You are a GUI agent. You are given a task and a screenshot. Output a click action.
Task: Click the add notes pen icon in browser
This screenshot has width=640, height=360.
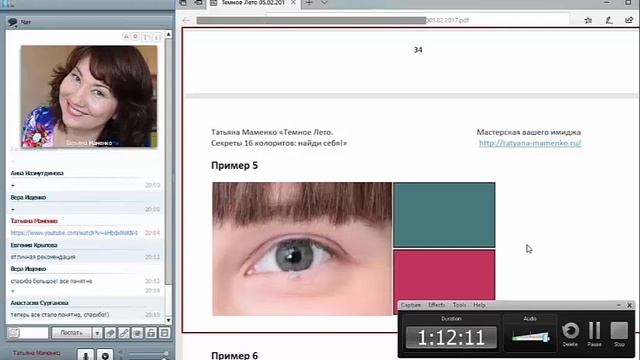point(609,20)
